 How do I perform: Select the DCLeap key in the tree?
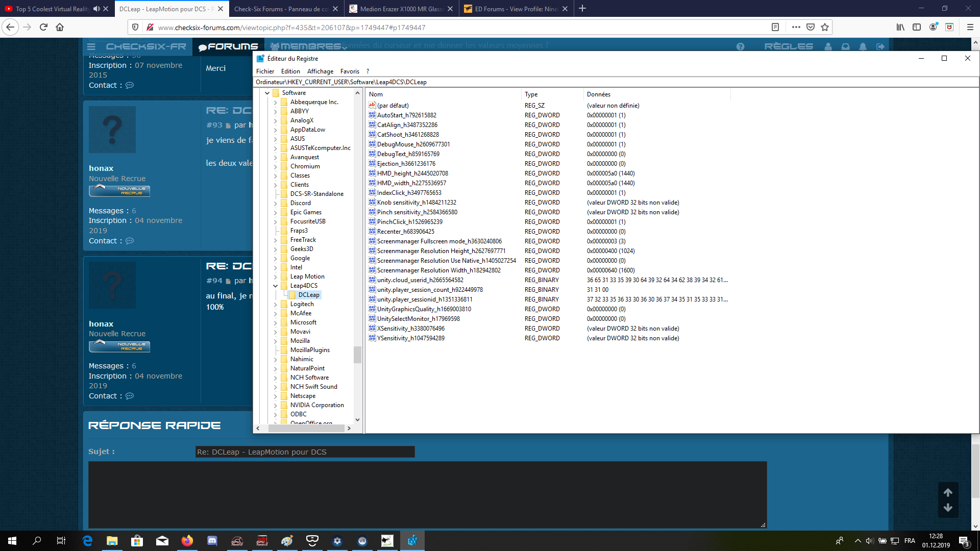(309, 295)
